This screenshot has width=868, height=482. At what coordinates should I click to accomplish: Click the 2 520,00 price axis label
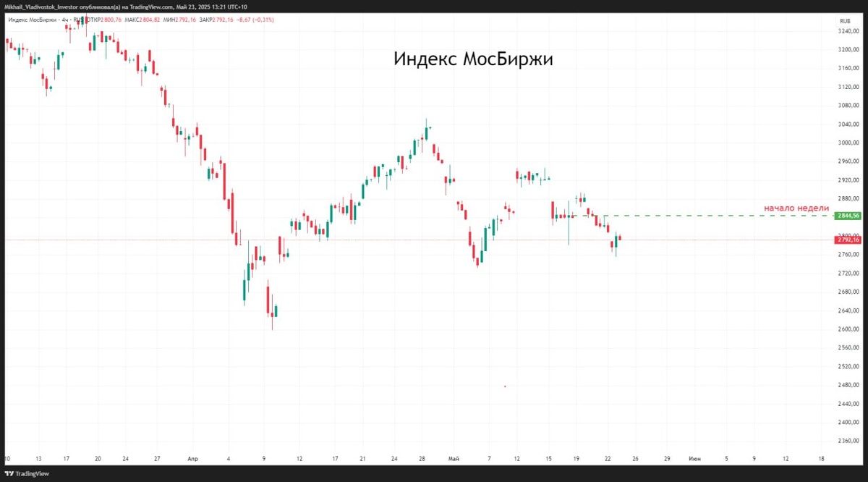pos(848,365)
